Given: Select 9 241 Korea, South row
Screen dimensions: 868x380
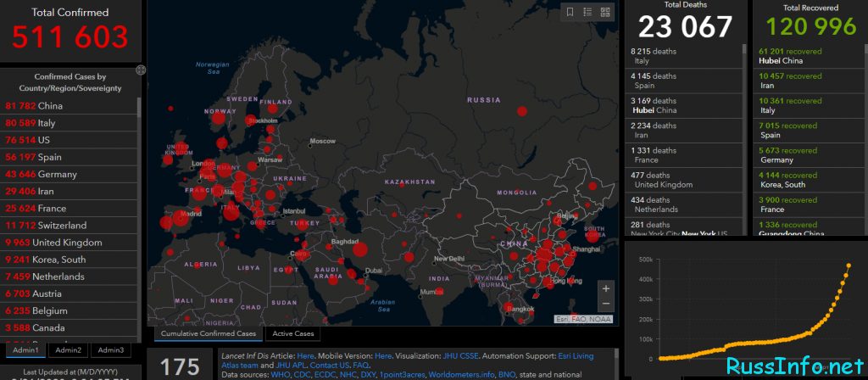Looking at the screenshot, I should 68,260.
